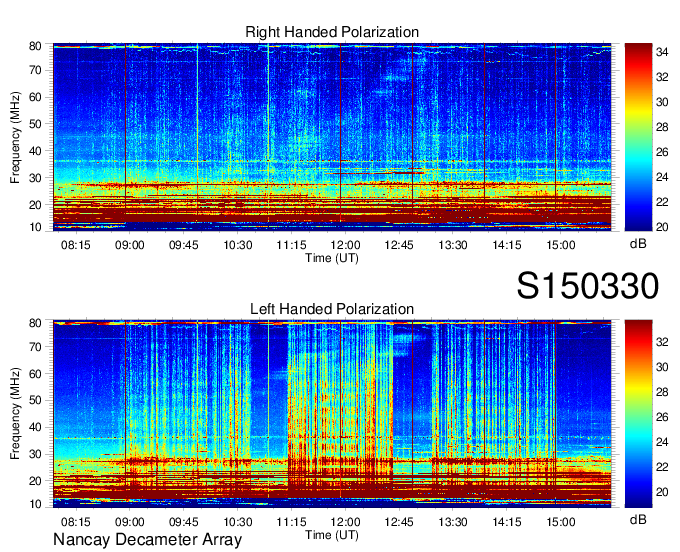Click 12:00 time tick under Right Handed plot

(345, 245)
